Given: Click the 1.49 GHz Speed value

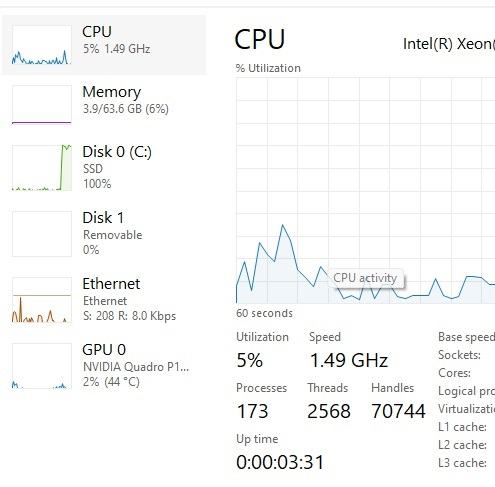Looking at the screenshot, I should click(x=349, y=360).
